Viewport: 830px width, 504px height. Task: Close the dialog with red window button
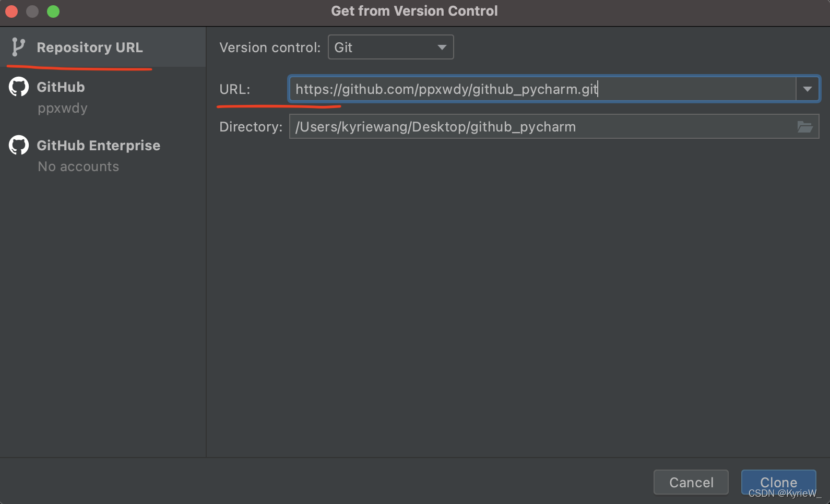point(11,11)
